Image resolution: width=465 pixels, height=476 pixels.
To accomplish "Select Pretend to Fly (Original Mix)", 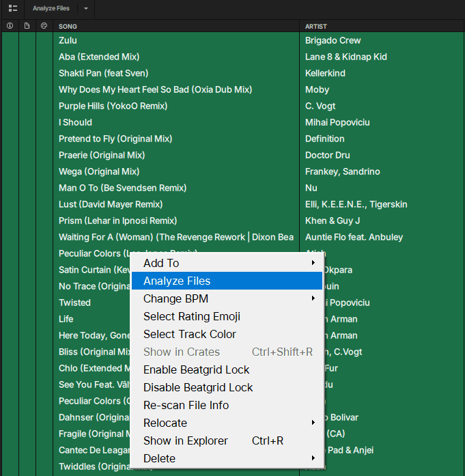I will [115, 139].
